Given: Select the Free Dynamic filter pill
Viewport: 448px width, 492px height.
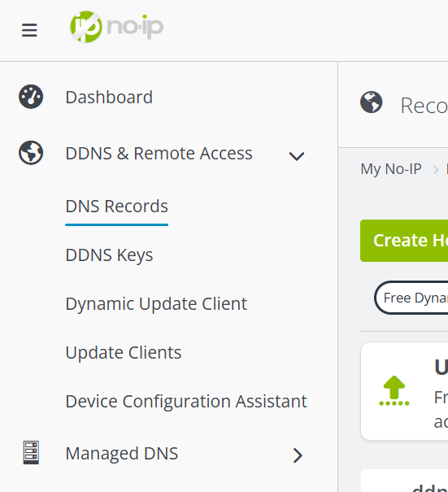Looking at the screenshot, I should pyautogui.click(x=411, y=298).
